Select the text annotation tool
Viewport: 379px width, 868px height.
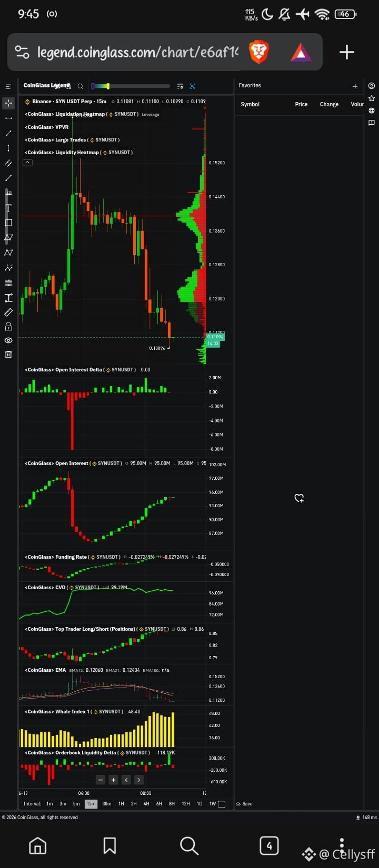(x=8, y=208)
